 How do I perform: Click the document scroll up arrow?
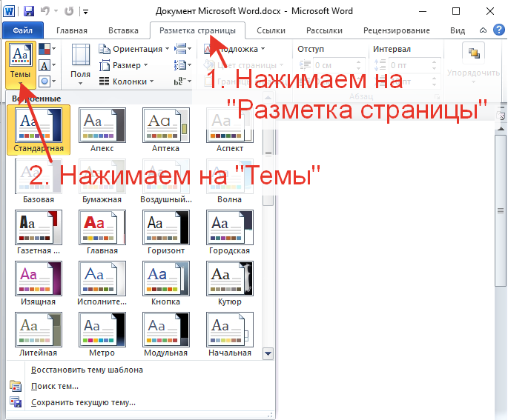pos(501,128)
